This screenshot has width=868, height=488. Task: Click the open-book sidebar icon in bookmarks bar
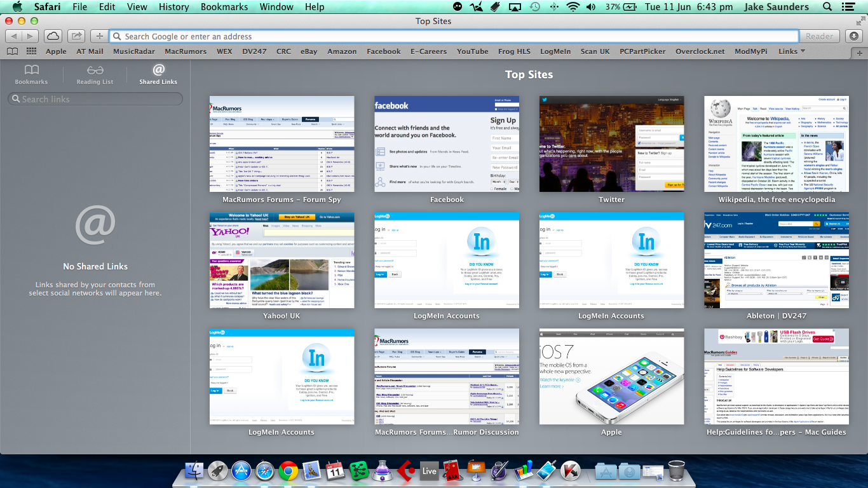(13, 51)
